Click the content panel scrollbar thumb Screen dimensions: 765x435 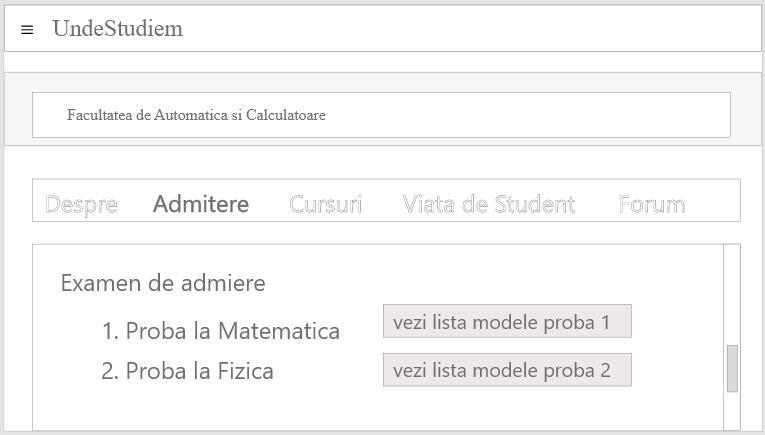[732, 368]
